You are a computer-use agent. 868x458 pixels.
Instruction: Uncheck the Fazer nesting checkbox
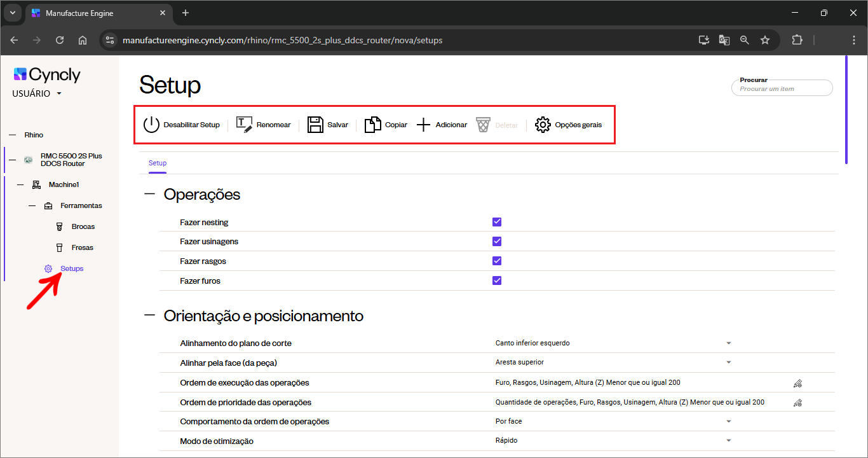tap(497, 222)
